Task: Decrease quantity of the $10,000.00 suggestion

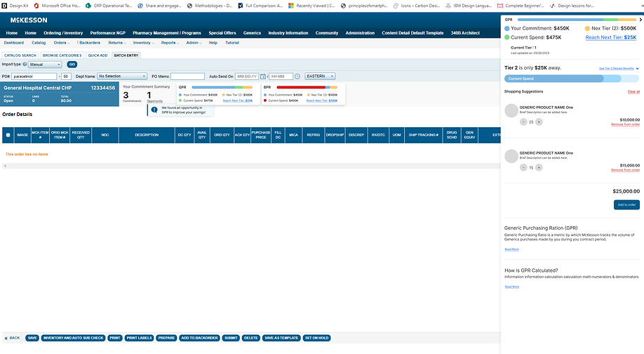Action: (x=523, y=122)
